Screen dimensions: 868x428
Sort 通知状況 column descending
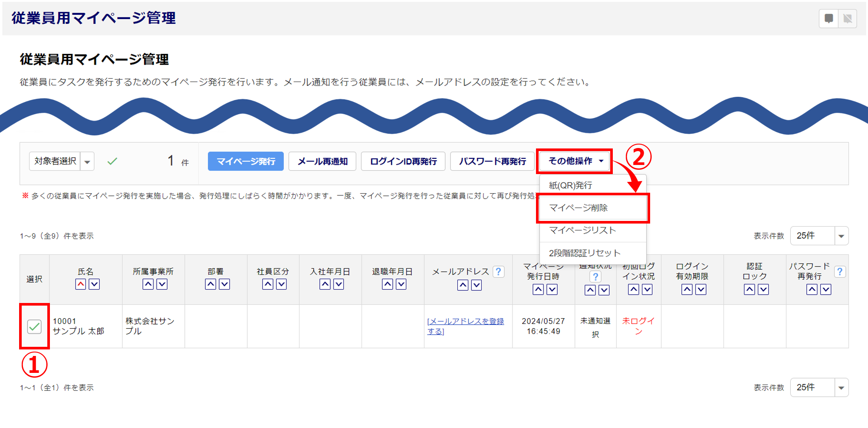point(604,290)
